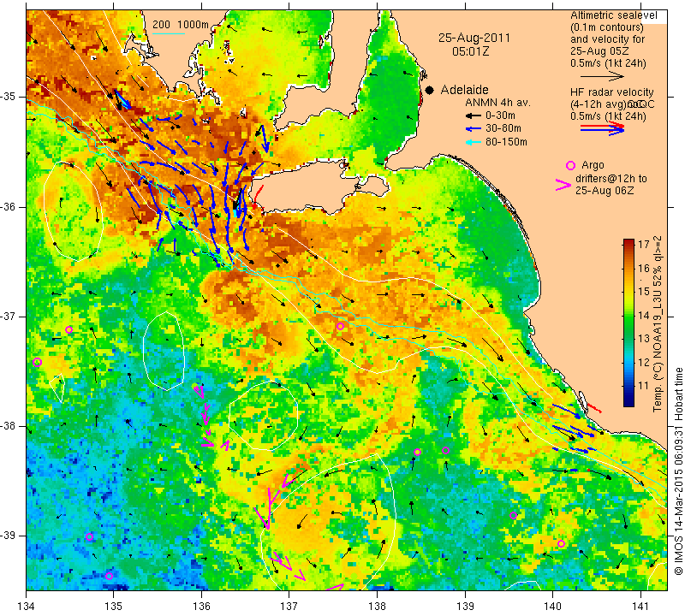Click the '17' color bar tick label
Viewport: 685px width, 616px height.
tap(644, 245)
